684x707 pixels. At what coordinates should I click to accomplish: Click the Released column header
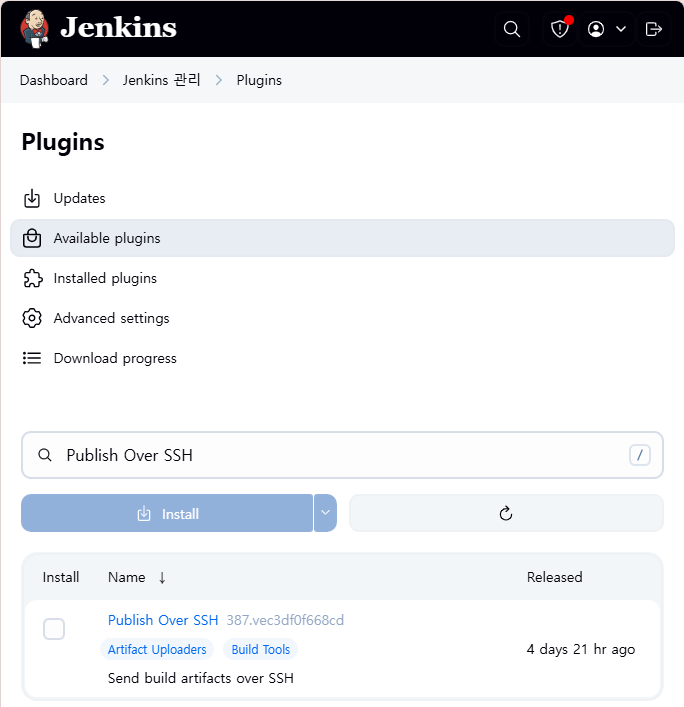tap(555, 577)
